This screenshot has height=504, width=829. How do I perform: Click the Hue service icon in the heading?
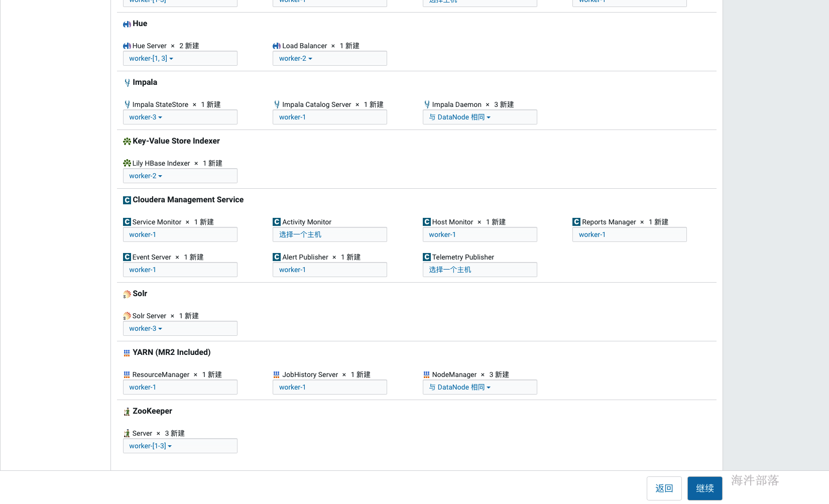(127, 24)
